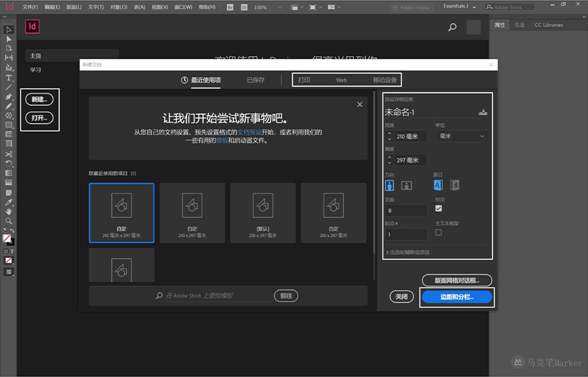Click the fill and stroke color swatch

coord(8,239)
